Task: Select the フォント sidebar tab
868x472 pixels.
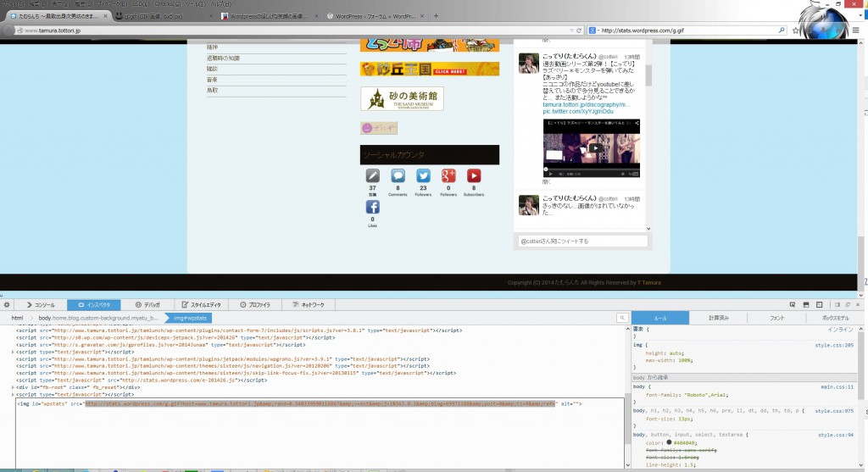Action: tap(776, 318)
